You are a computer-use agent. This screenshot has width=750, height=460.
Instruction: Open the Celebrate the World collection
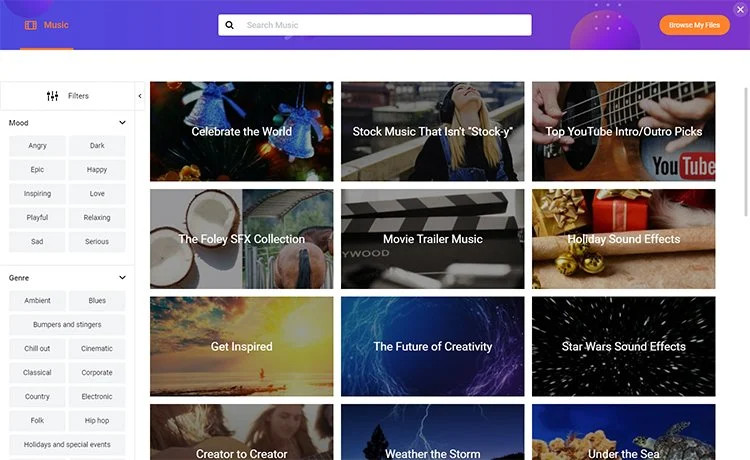point(242,131)
